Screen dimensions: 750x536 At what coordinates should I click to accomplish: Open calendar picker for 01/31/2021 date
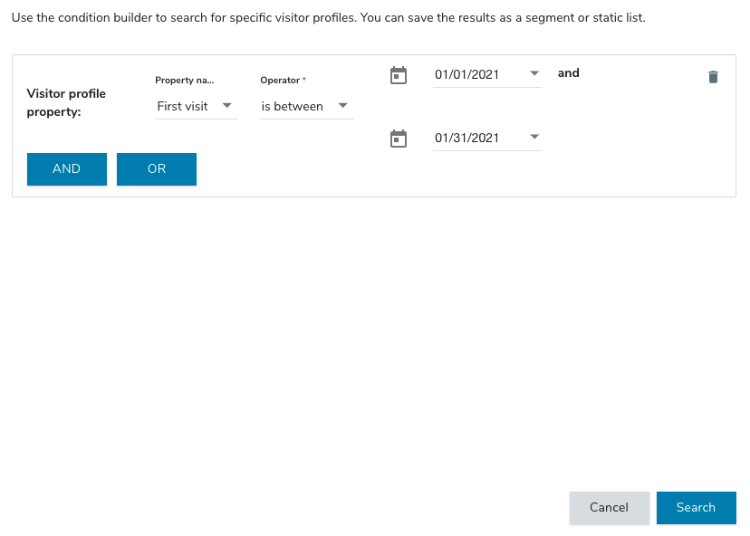tap(398, 138)
